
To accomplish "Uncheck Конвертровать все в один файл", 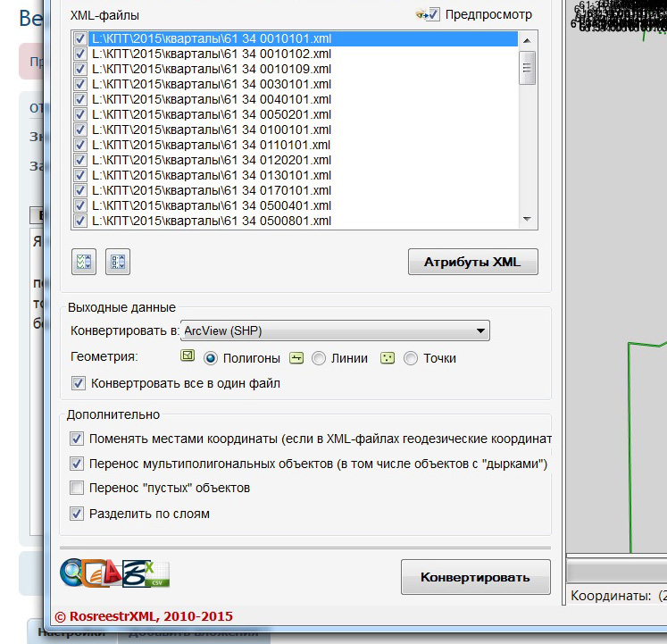I will tap(79, 383).
